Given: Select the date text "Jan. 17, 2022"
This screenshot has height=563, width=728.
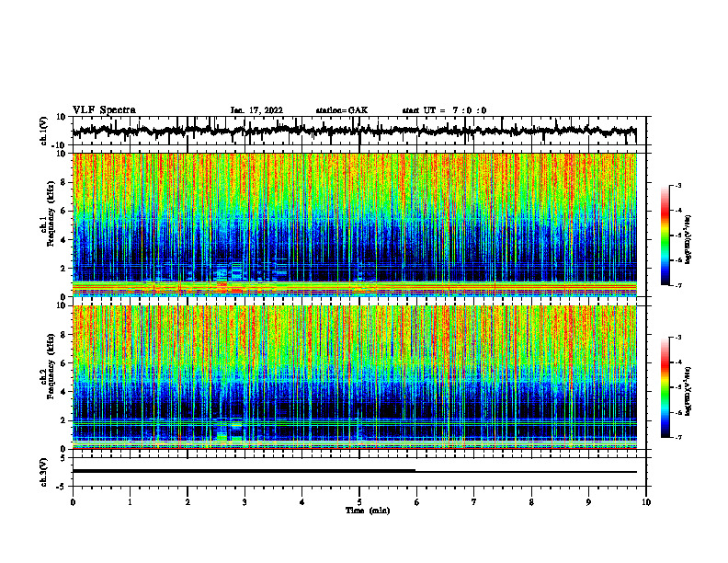Looking at the screenshot, I should pos(256,110).
